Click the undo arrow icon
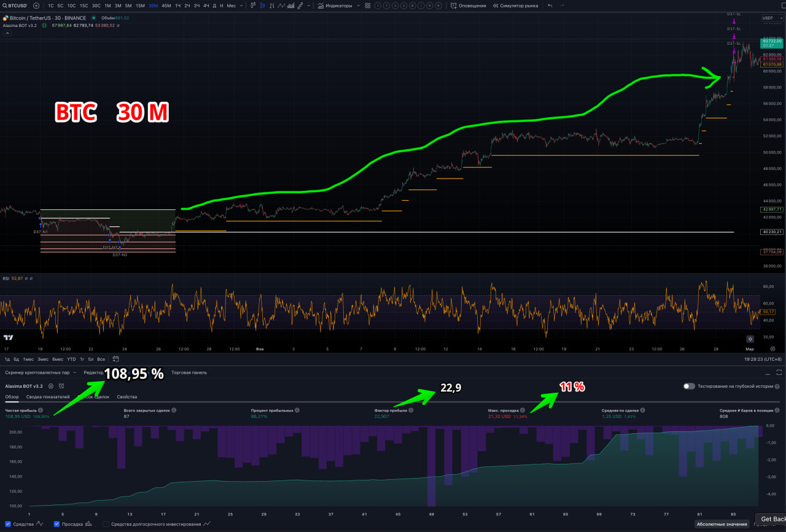The width and height of the screenshot is (786, 532). (550, 6)
